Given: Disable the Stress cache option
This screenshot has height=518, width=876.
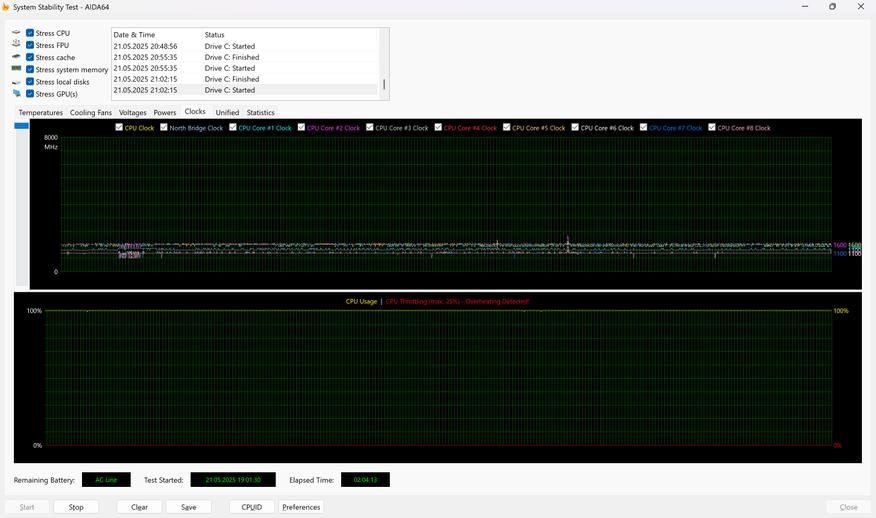Looking at the screenshot, I should pyautogui.click(x=30, y=57).
